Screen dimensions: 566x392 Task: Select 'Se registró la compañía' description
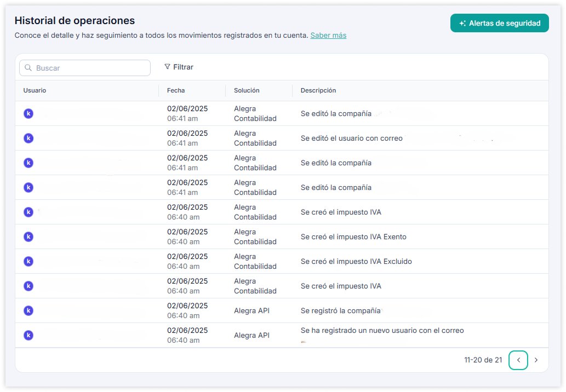[340, 310]
